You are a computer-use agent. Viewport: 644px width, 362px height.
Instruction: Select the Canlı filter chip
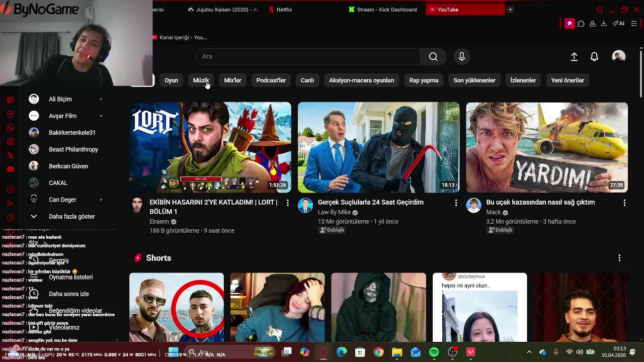click(307, 80)
